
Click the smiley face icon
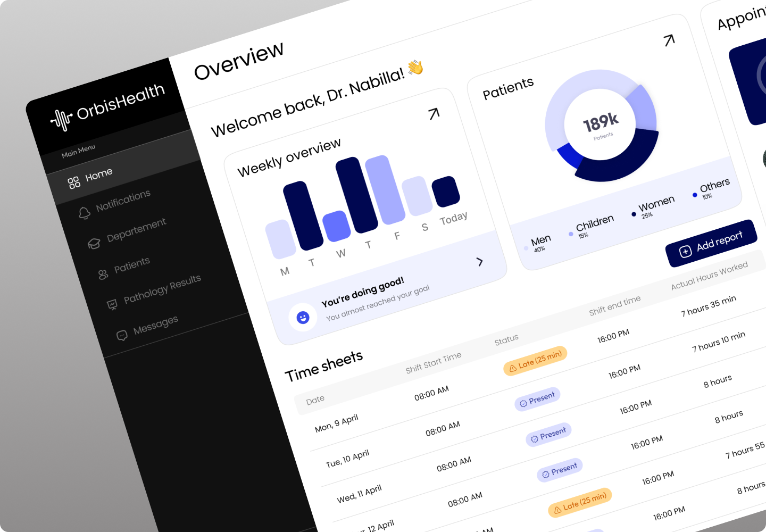pos(303,318)
